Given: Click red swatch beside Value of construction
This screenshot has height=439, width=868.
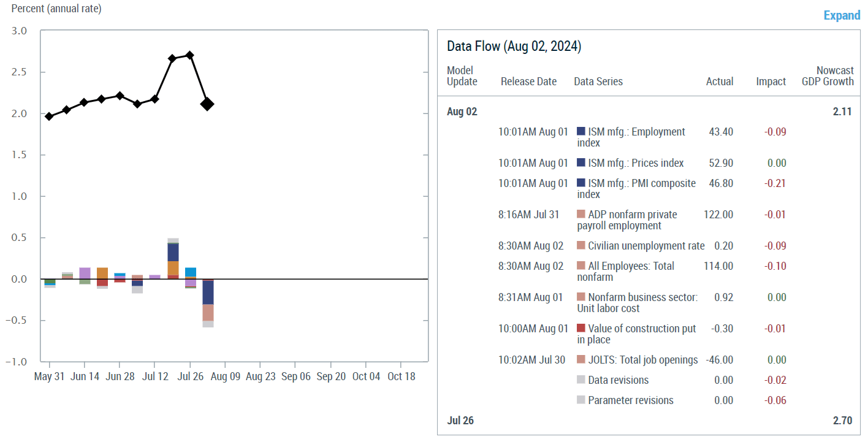Looking at the screenshot, I should click(581, 329).
